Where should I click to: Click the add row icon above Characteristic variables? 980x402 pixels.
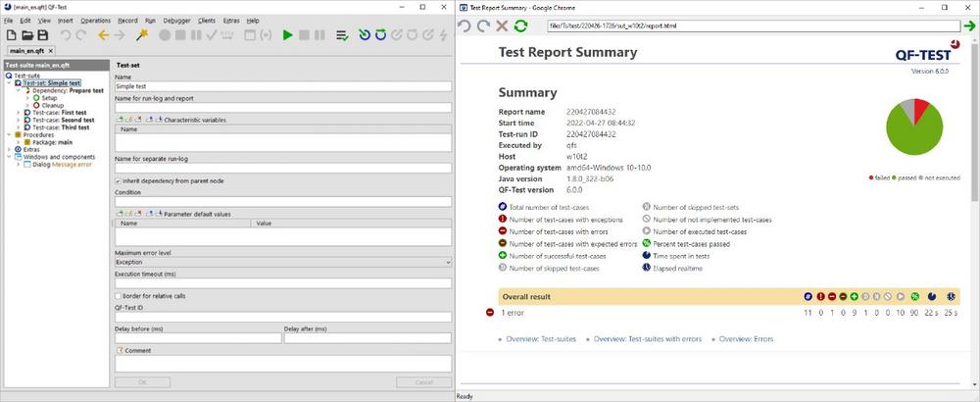point(120,120)
